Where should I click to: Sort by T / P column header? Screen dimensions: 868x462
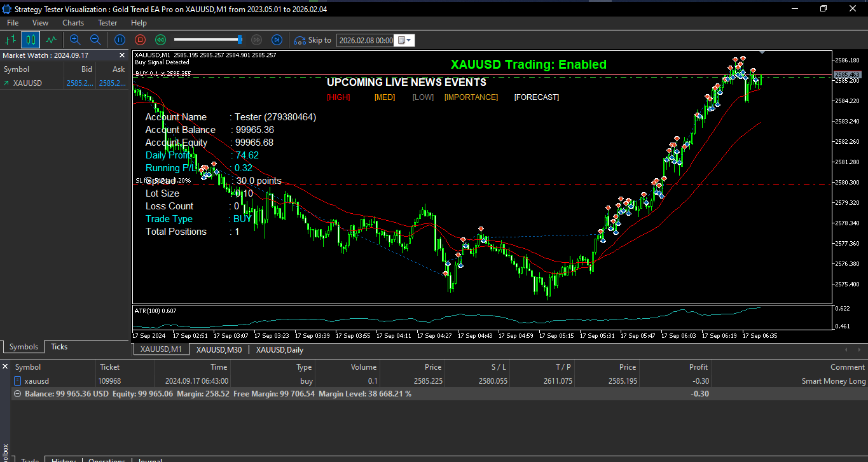563,367
